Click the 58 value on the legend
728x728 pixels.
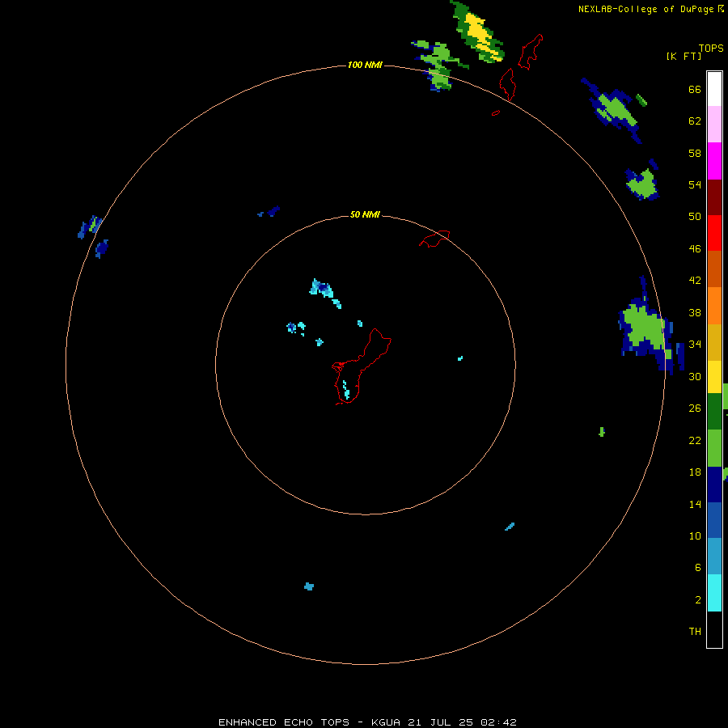[695, 153]
